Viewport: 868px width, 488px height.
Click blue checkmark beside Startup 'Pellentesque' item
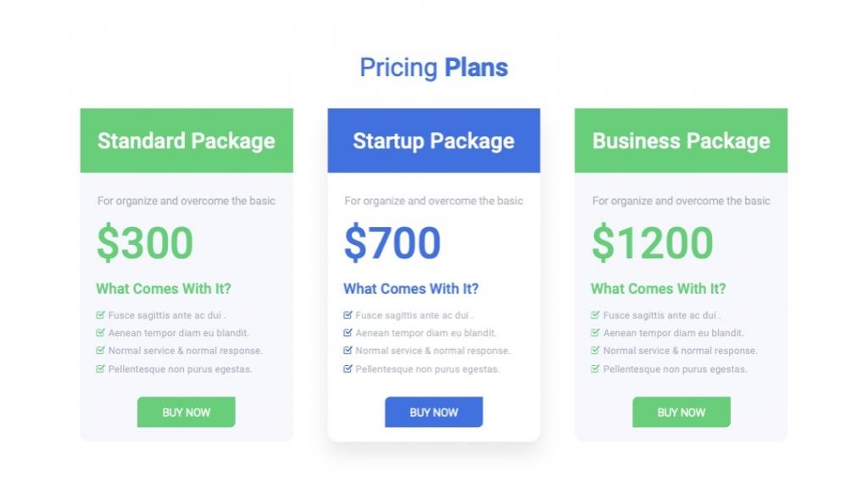pyautogui.click(x=348, y=369)
